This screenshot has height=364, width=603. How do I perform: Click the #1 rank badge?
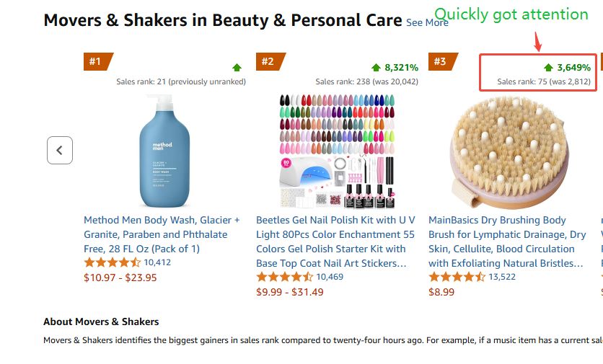click(x=95, y=62)
